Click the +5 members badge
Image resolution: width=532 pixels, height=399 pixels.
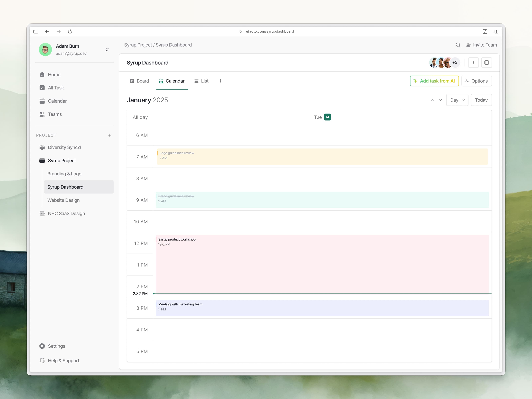pyautogui.click(x=455, y=63)
